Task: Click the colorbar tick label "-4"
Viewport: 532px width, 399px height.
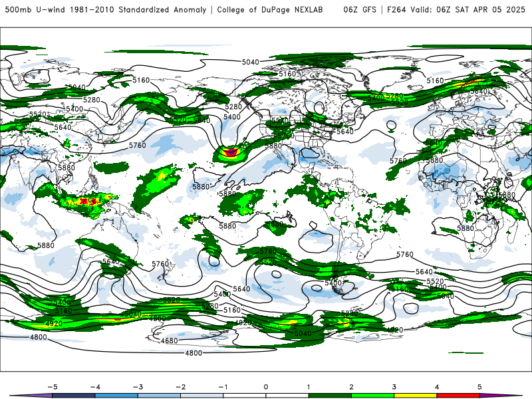Action: pos(95,387)
